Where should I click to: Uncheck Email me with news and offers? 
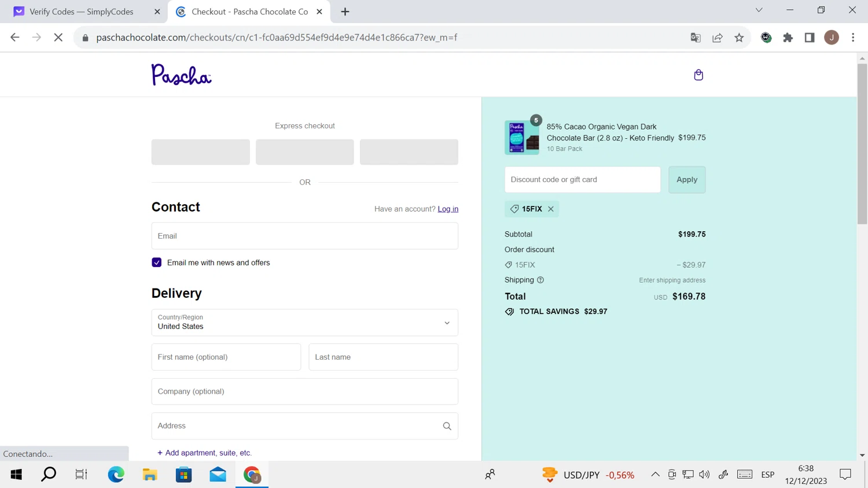(157, 263)
